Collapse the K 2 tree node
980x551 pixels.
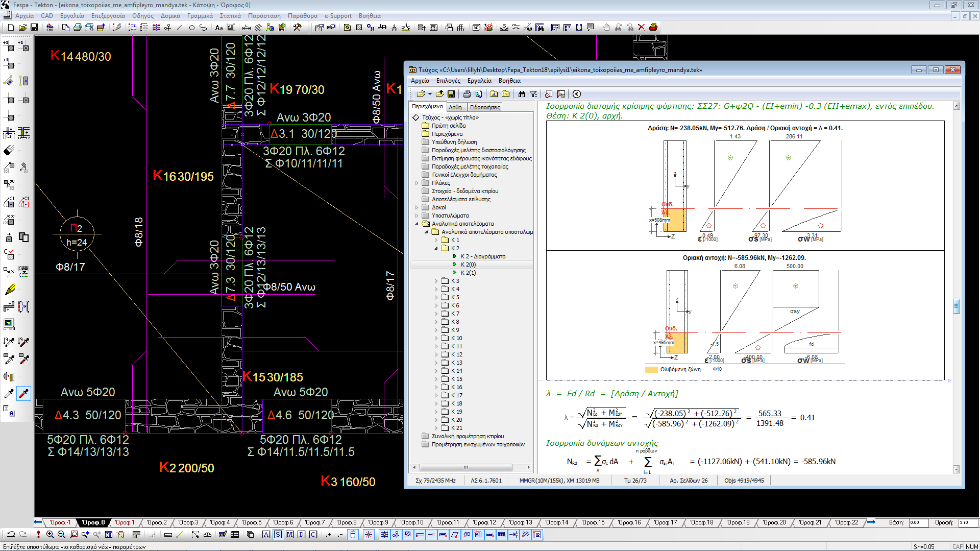[436, 248]
